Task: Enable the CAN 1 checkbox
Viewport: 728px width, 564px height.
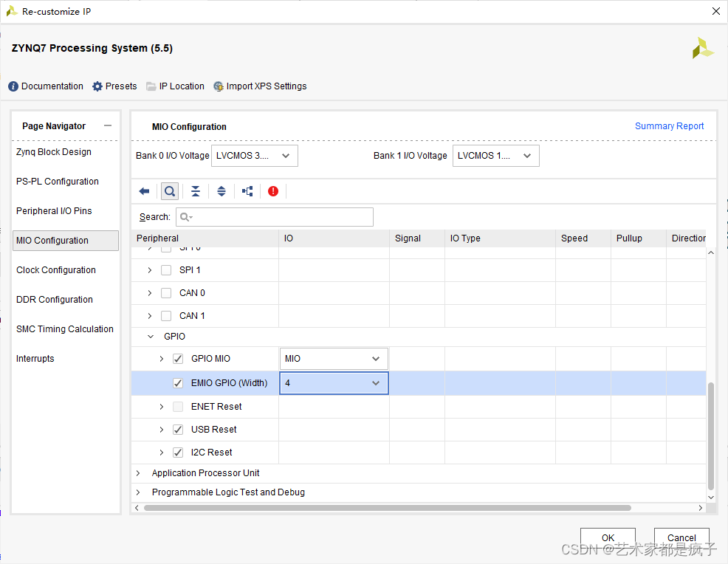Action: click(166, 316)
